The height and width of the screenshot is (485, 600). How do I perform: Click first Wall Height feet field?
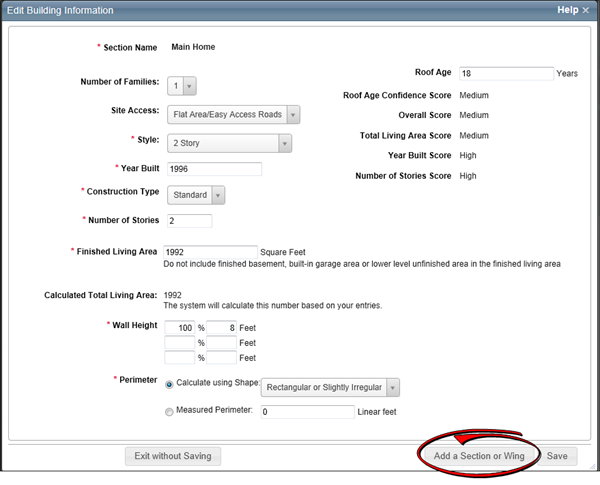pos(221,327)
